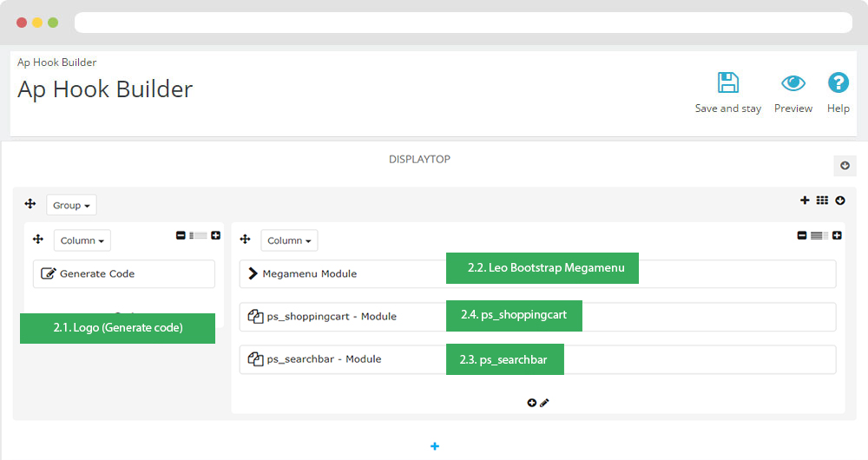
Task: Click the Group grid layout icon
Action: tap(822, 200)
